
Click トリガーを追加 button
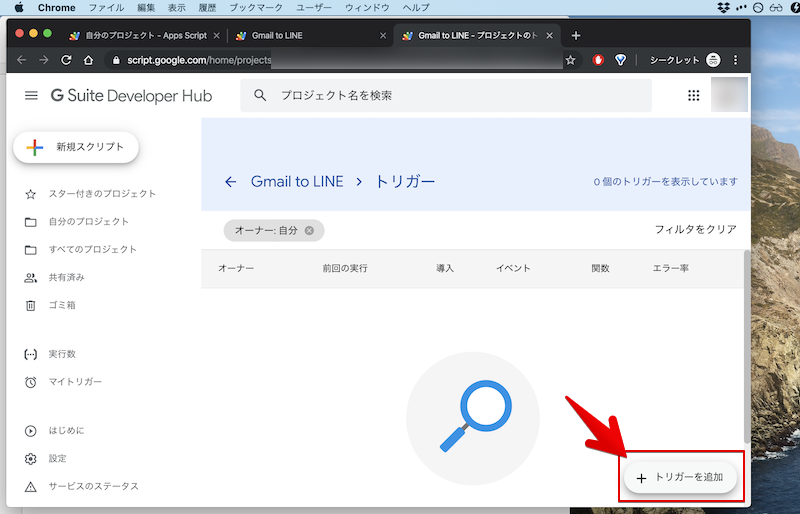click(680, 478)
